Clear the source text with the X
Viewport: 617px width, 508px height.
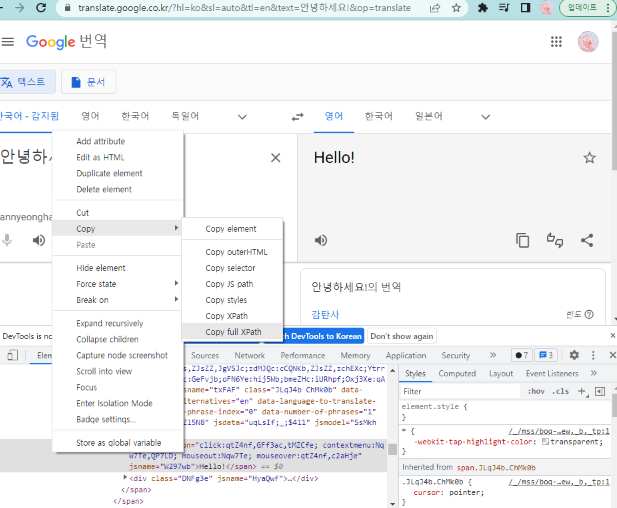[275, 158]
